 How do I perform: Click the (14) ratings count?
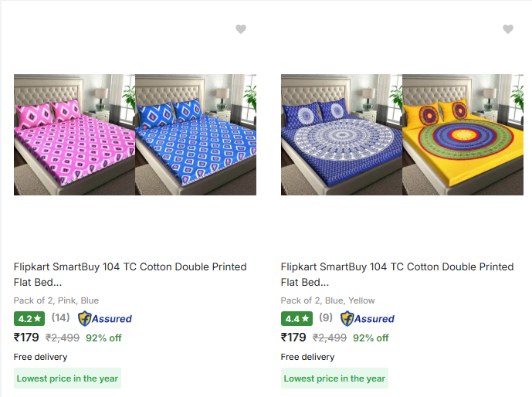click(60, 317)
